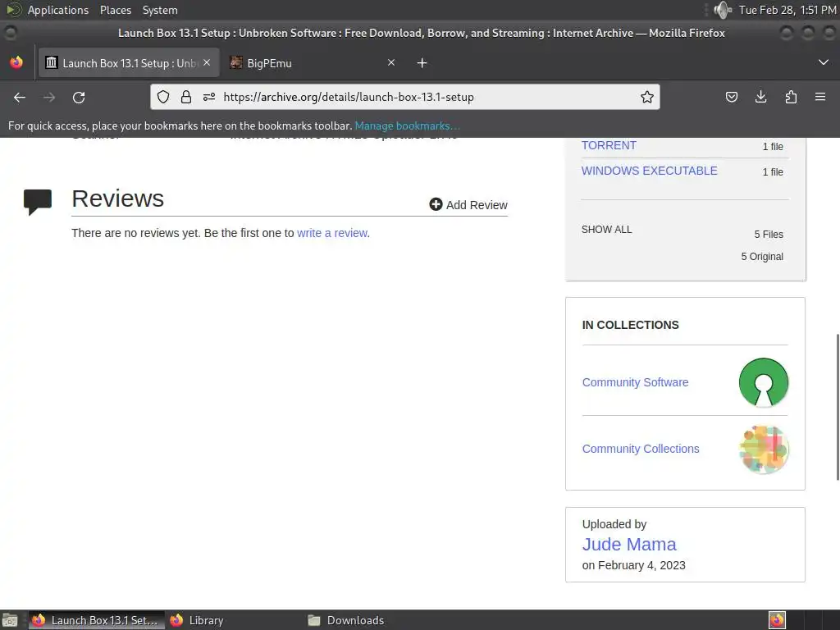Click the volume speaker icon in panel
This screenshot has height=630, width=840.
tap(723, 10)
